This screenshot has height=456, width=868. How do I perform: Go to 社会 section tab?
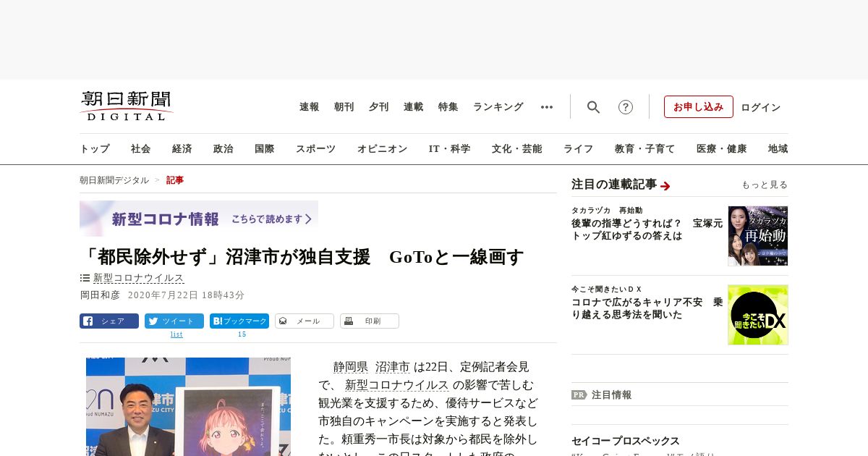point(141,149)
